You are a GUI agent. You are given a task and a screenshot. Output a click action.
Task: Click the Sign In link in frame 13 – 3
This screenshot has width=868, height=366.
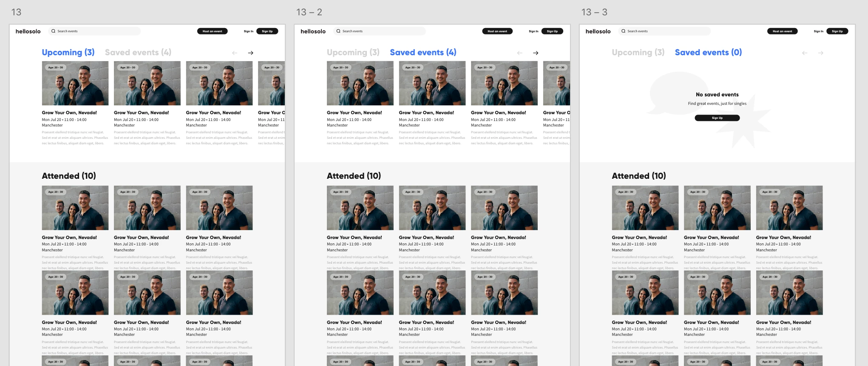click(819, 31)
